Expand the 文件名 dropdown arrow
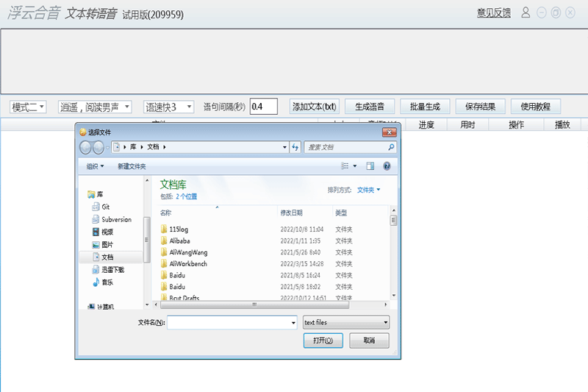The width and height of the screenshot is (588, 392). point(293,323)
